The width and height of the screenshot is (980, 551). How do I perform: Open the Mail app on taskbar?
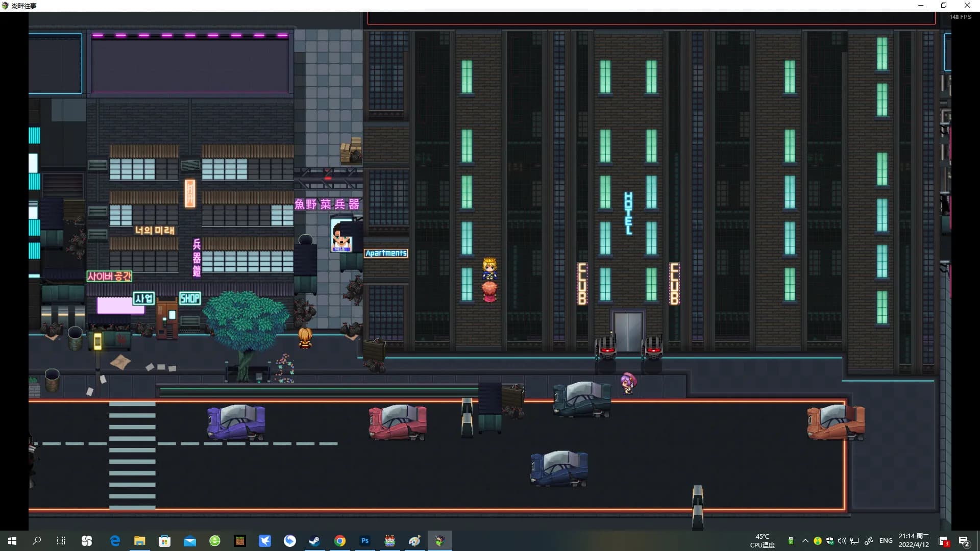click(x=190, y=541)
